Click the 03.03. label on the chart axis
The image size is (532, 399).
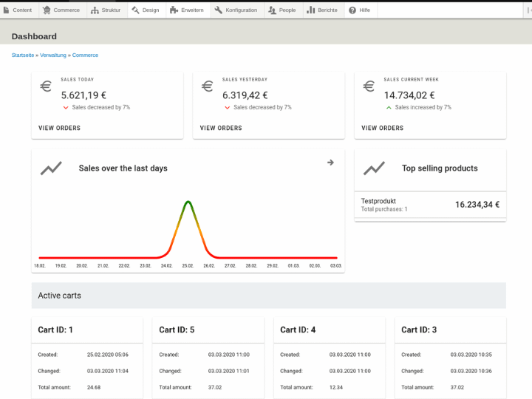click(x=336, y=266)
